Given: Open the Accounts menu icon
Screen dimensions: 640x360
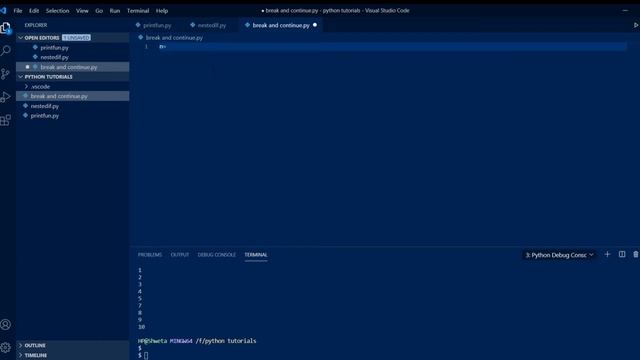Looking at the screenshot, I should [6, 324].
